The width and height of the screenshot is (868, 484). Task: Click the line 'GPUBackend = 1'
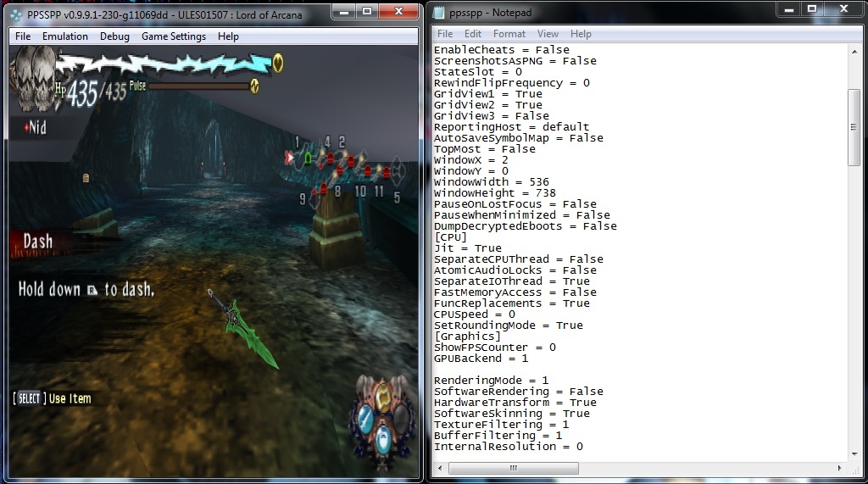481,359
